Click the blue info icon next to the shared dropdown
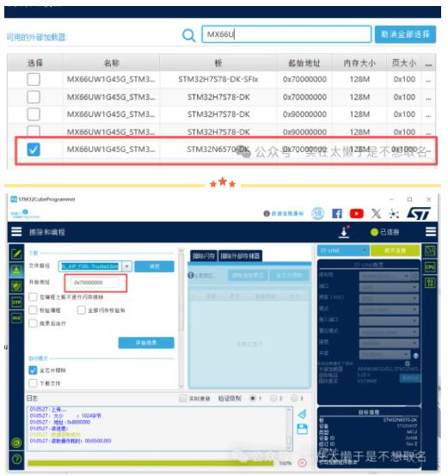Image resolution: width=448 pixels, height=476 pixels. pos(416,356)
